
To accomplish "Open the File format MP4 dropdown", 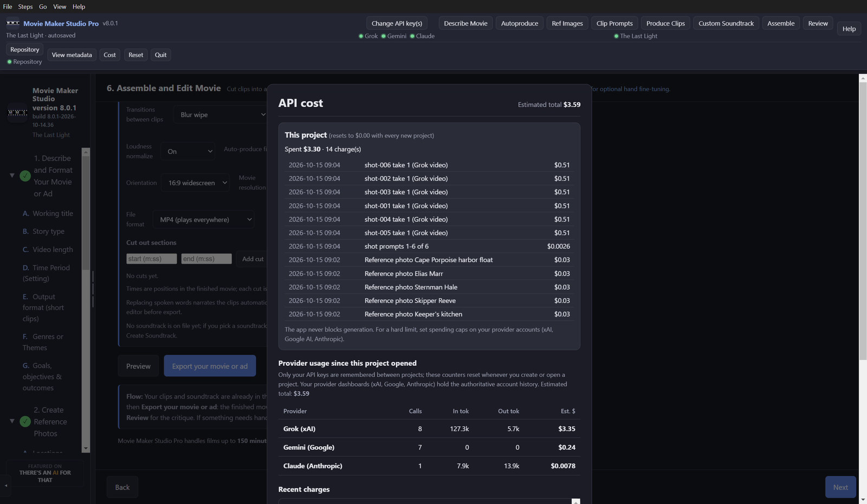I will [x=203, y=219].
